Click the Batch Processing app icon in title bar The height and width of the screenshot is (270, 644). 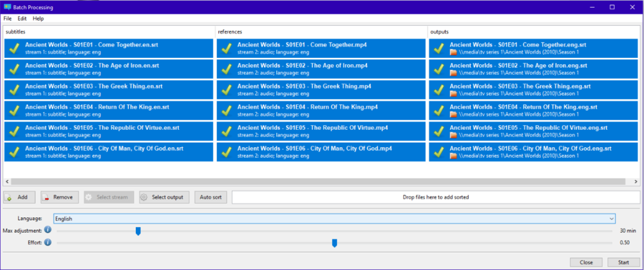click(7, 7)
